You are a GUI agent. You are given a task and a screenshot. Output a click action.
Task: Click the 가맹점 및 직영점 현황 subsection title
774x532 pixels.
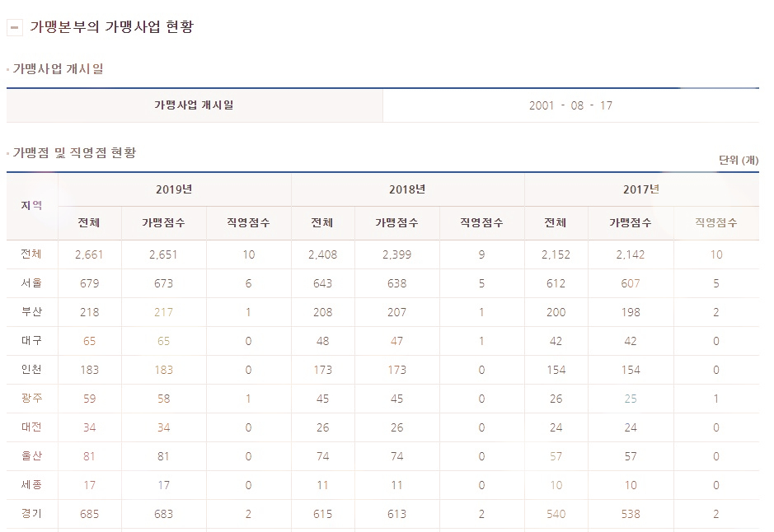[x=74, y=152]
